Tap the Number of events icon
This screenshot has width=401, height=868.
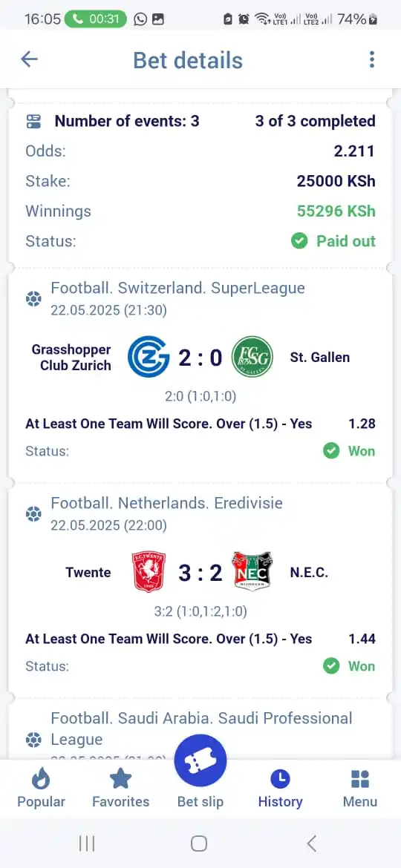(x=33, y=122)
